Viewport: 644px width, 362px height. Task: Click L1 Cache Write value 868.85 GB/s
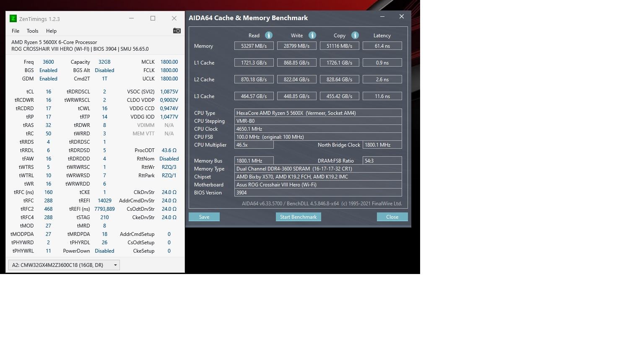[297, 62]
